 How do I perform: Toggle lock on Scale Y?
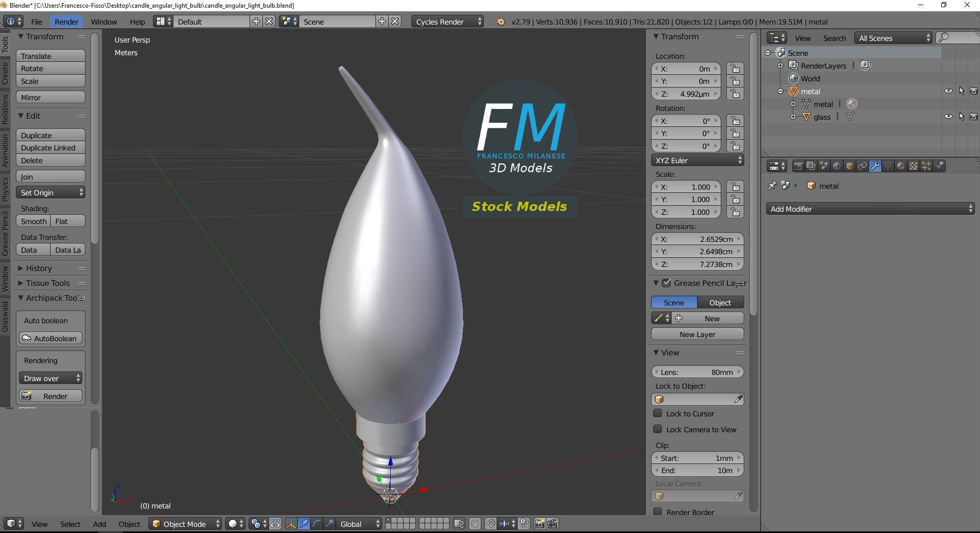(x=735, y=199)
